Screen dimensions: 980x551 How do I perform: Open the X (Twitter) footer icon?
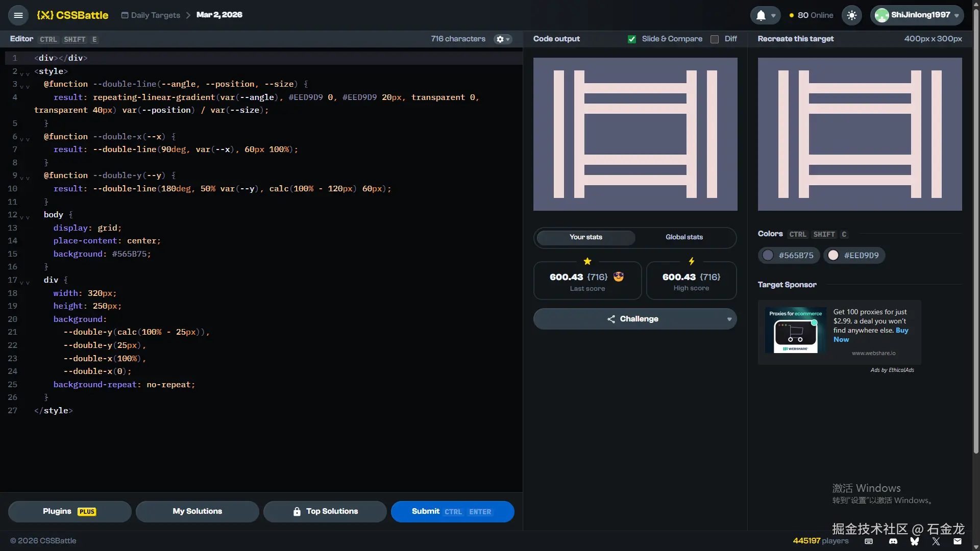936,541
